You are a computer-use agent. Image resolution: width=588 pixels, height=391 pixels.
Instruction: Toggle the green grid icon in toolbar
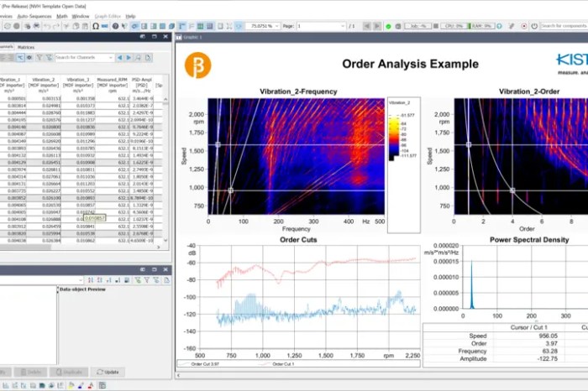(200, 26)
